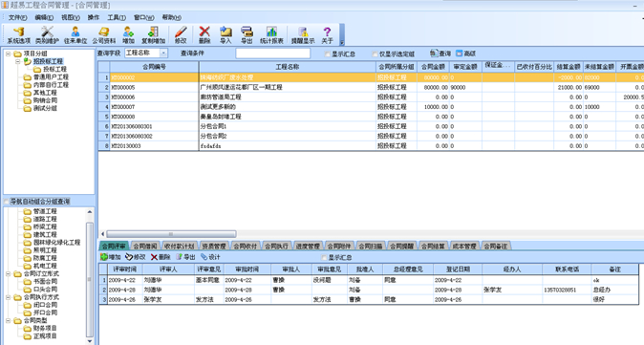Sort by the 合同金额 column header
Image resolution: width=644 pixels, height=345 pixels.
click(433, 67)
